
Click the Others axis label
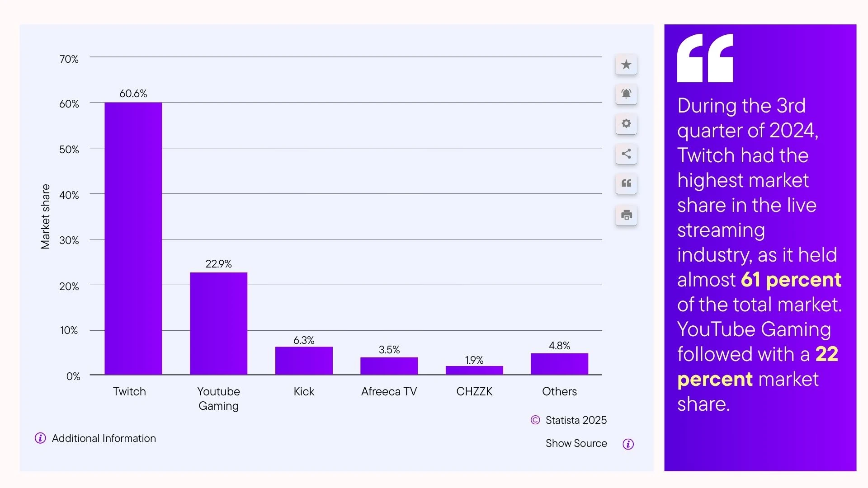pos(559,391)
